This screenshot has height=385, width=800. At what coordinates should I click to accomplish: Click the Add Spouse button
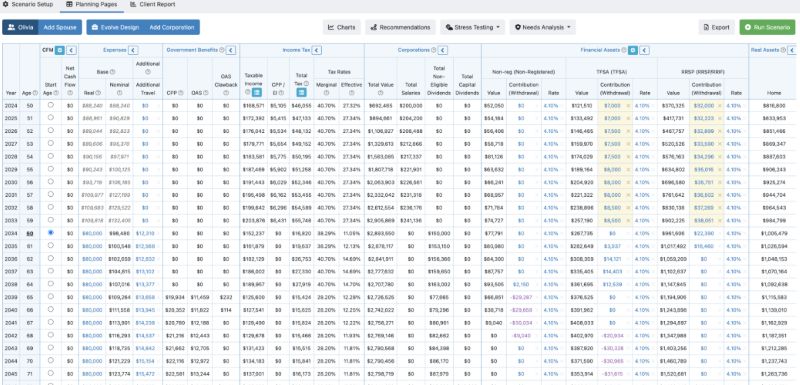tap(60, 27)
